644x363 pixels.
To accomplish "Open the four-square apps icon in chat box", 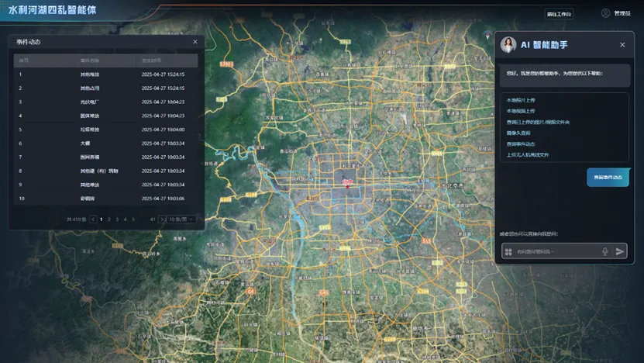I will pyautogui.click(x=508, y=251).
